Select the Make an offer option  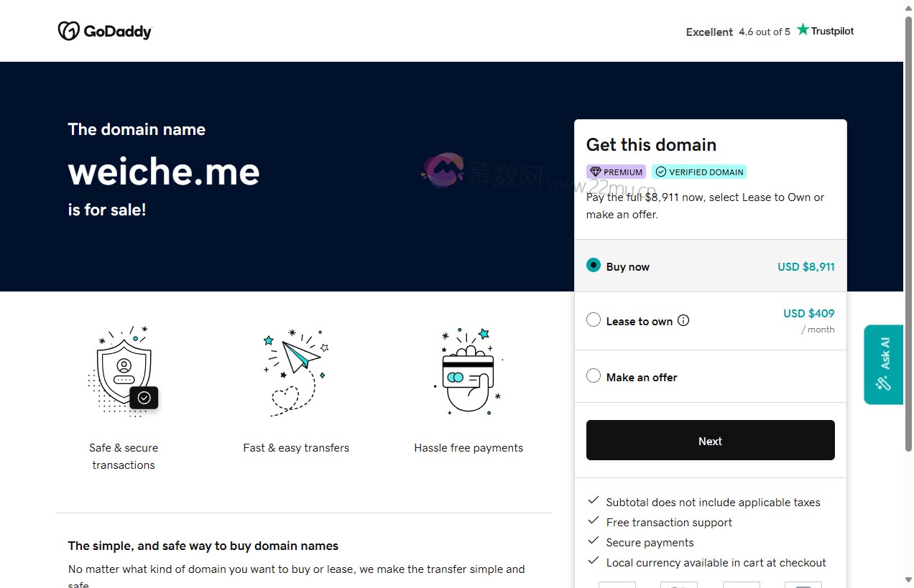594,376
